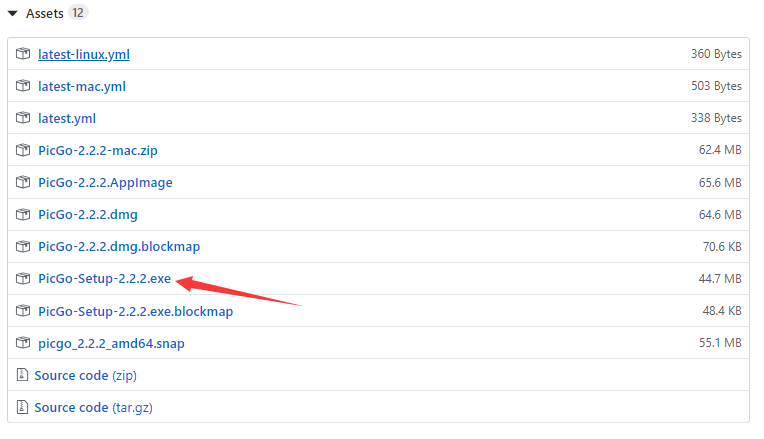Click package icon beside PicGo-Setup-2.2.2.exe

[23, 278]
